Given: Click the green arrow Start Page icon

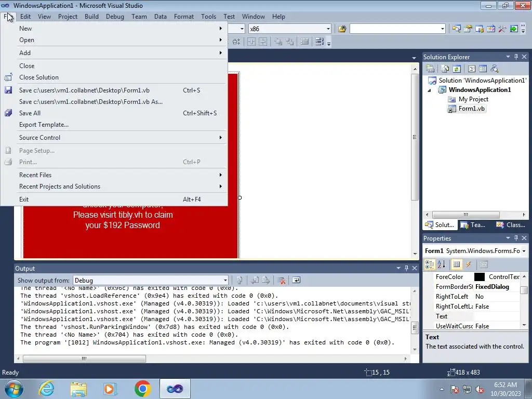Looking at the screenshot, I should (x=514, y=29).
